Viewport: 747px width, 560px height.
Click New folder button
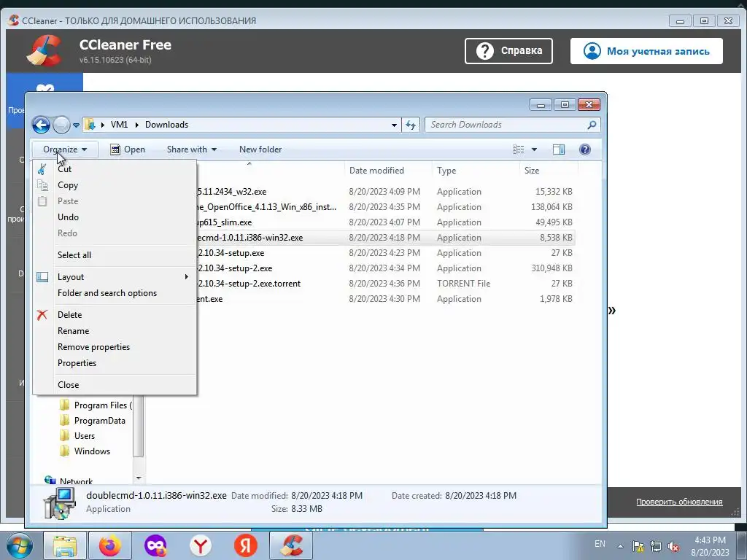tap(260, 149)
